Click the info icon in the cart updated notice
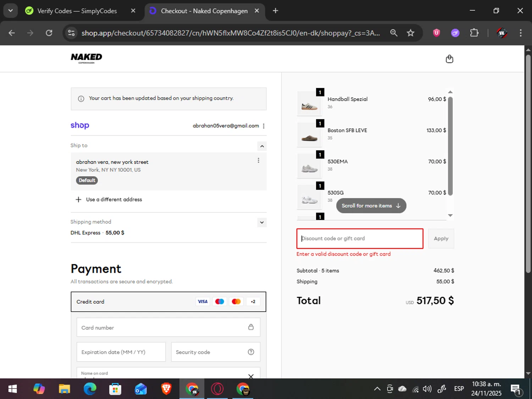The width and height of the screenshot is (532, 399). (81, 99)
